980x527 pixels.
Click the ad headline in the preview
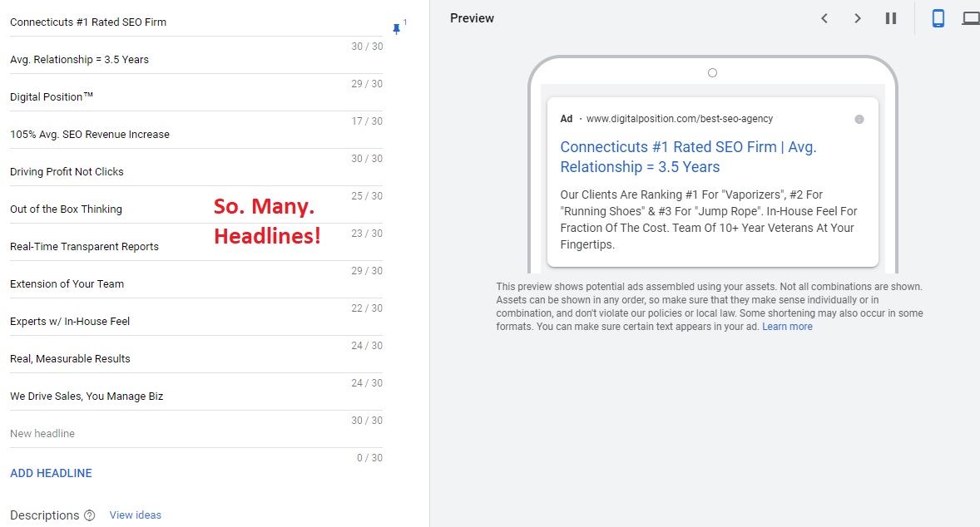coord(688,157)
